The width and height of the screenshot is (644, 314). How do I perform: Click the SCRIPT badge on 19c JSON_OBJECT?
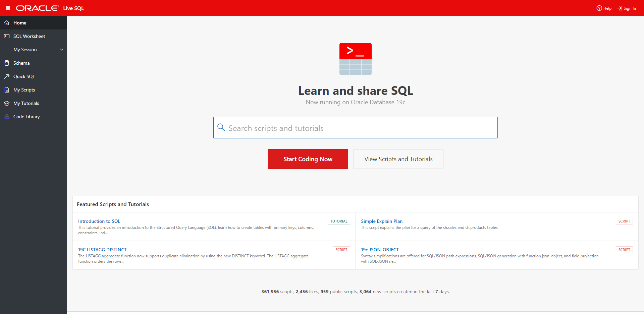[x=624, y=250]
